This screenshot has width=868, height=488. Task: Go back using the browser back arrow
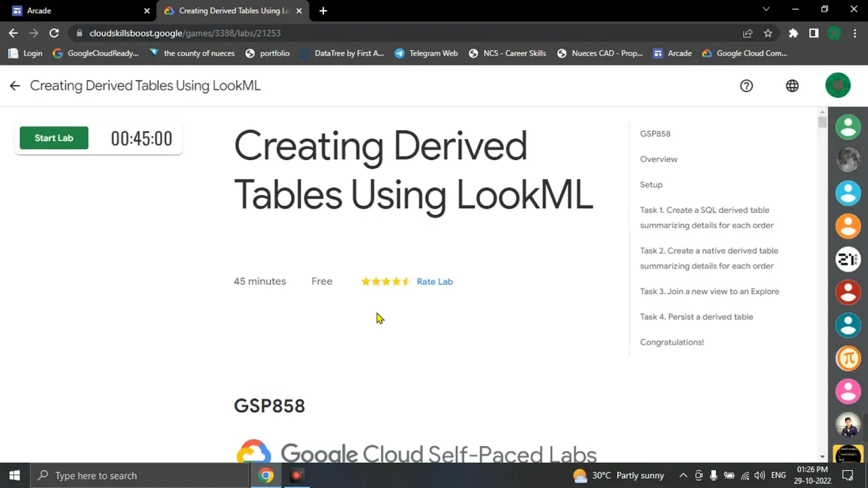[13, 33]
